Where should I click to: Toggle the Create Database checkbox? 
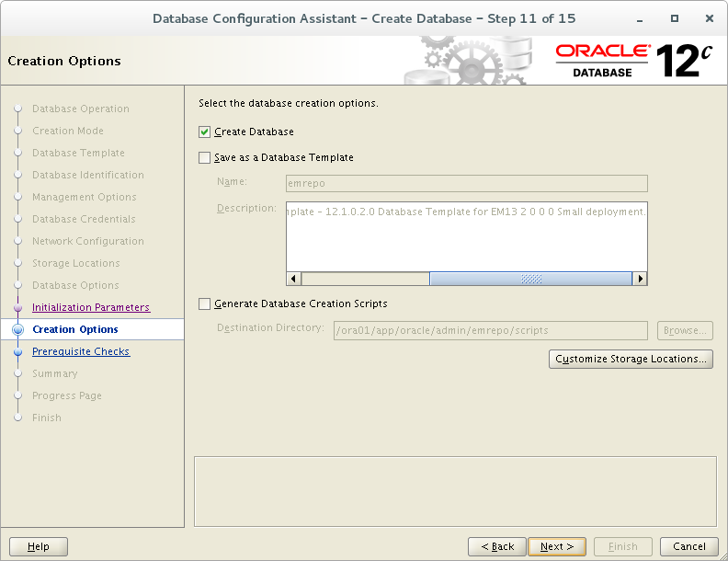click(204, 132)
